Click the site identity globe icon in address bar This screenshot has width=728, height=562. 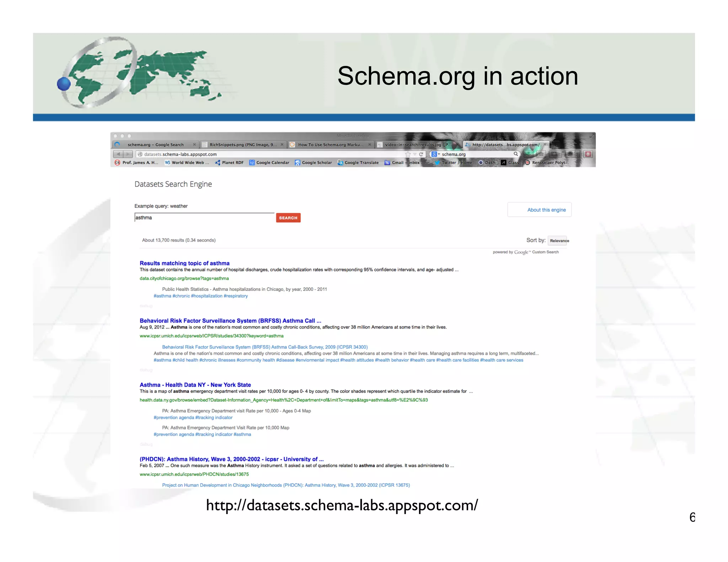pos(140,154)
